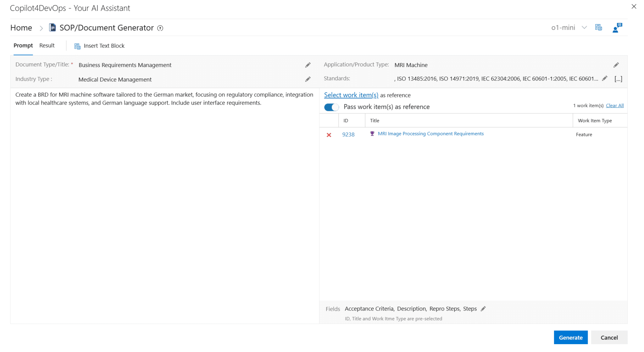Open the o1-mini model dropdown
The width and height of the screenshot is (644, 352).
[x=584, y=27]
